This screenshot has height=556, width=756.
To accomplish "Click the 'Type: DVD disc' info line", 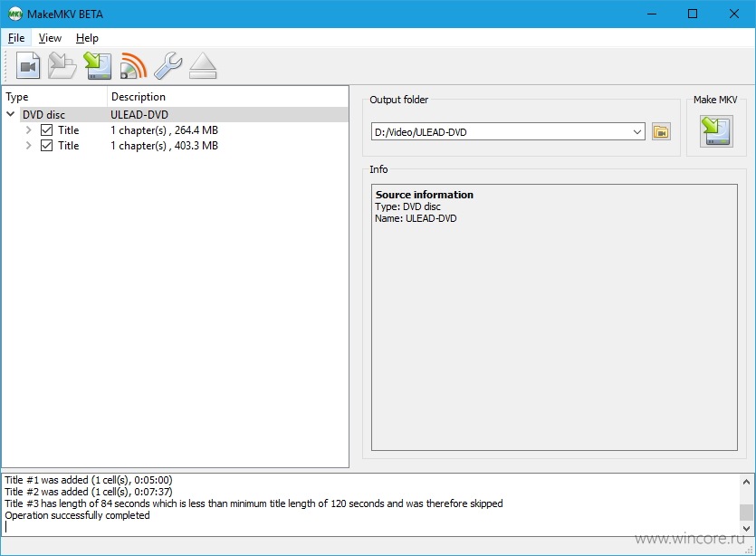I will [x=408, y=206].
